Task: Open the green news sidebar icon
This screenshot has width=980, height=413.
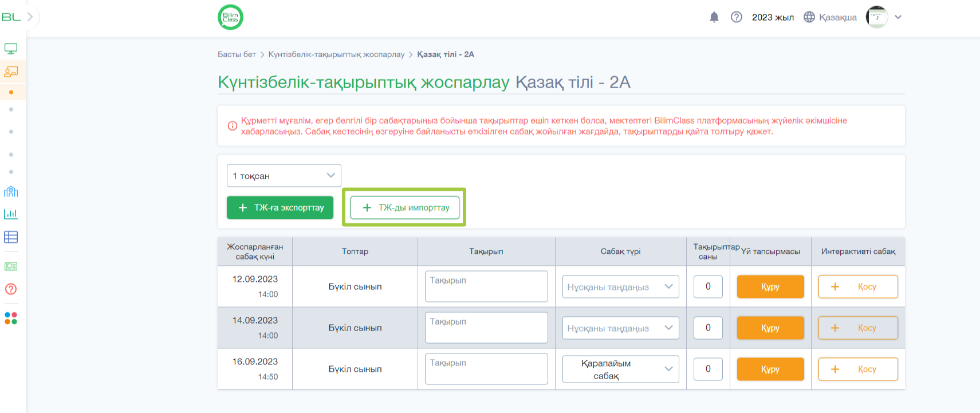Action: coord(11,266)
